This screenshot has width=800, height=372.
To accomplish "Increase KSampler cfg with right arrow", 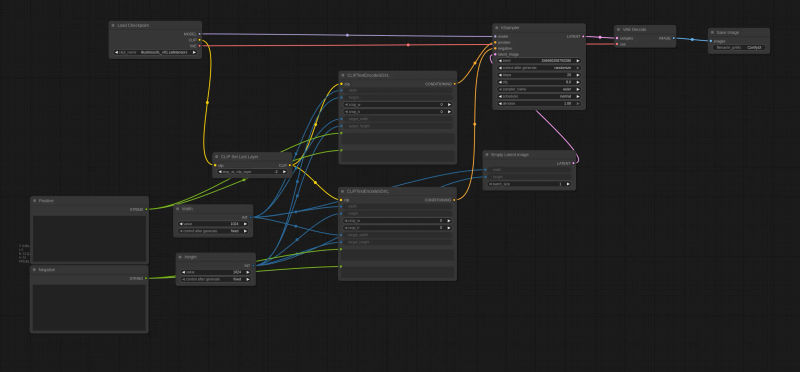I will [578, 82].
